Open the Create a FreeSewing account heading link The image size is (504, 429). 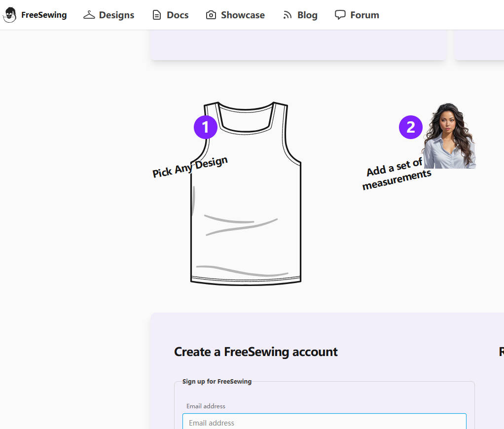click(x=255, y=352)
